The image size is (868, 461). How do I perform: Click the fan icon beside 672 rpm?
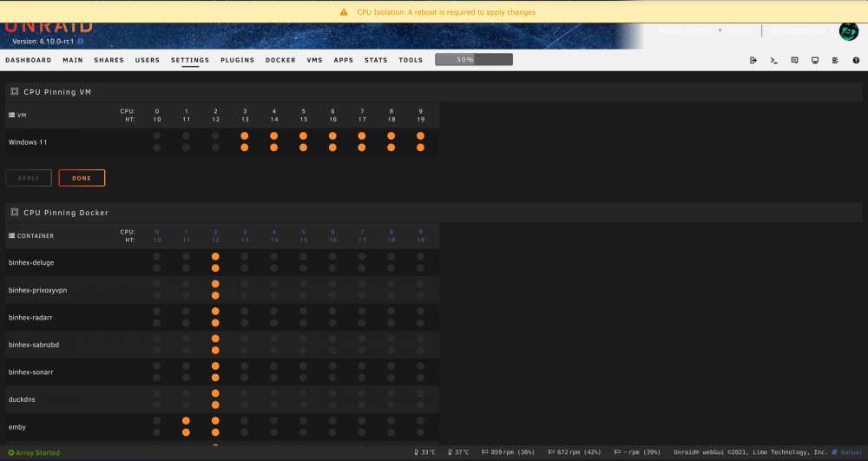pos(551,452)
